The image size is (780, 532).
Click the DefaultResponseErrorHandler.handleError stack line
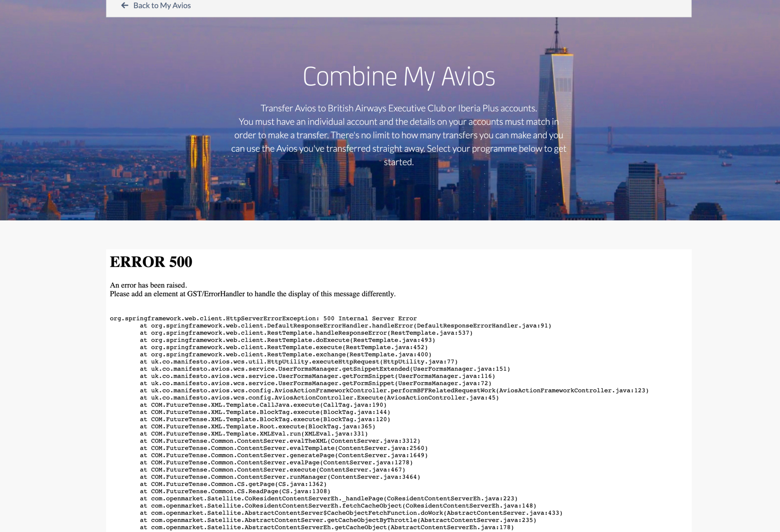coord(345,326)
